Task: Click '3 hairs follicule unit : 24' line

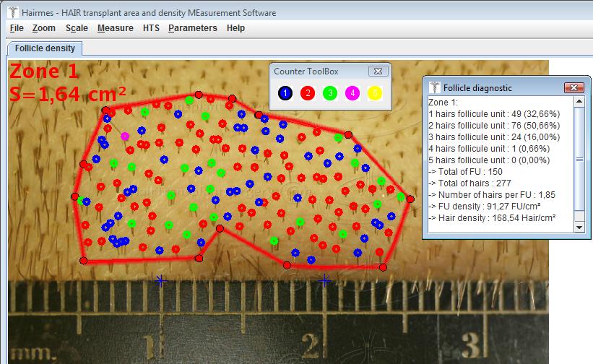Action: pos(494,136)
